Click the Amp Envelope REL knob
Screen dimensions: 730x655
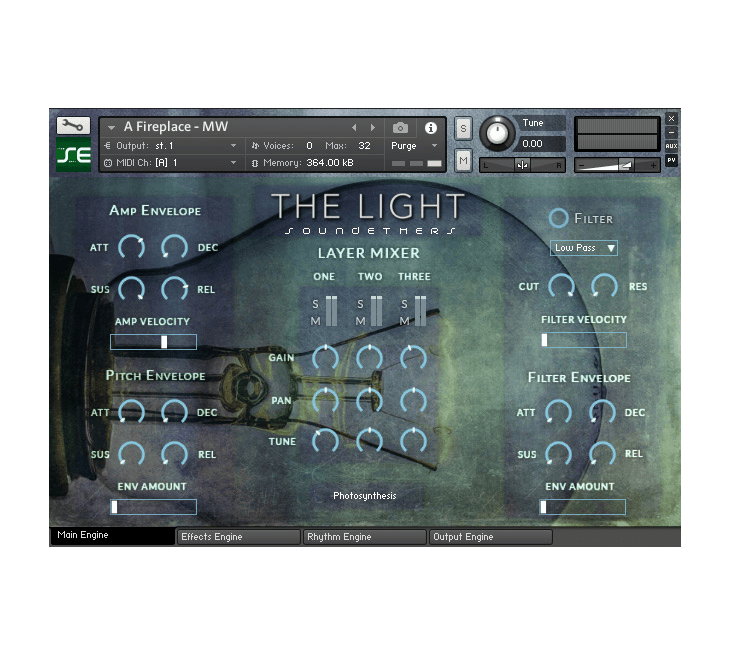click(x=175, y=289)
